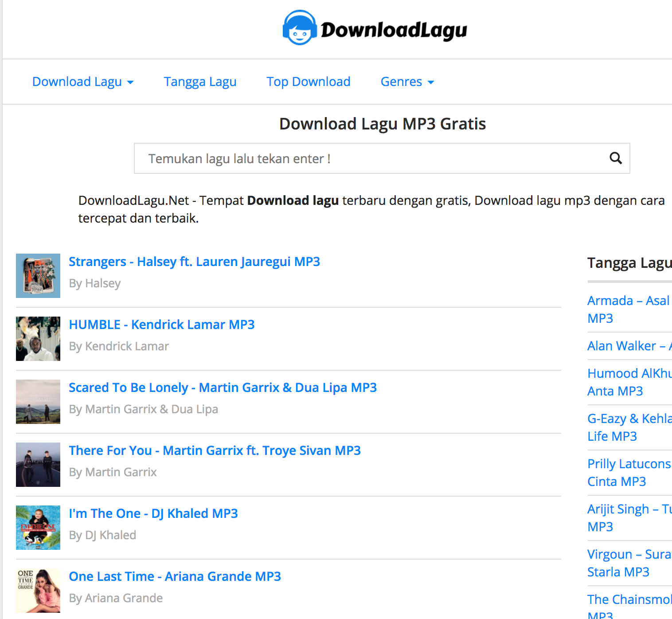This screenshot has width=672, height=619.
Task: Click 'By Kendrick Lamar' artist text
Action: point(119,346)
